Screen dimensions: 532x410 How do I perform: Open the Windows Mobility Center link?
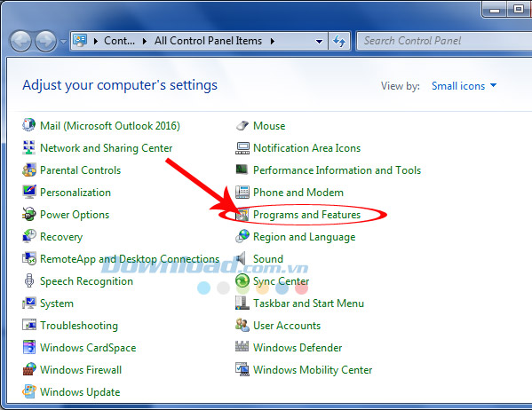[313, 370]
